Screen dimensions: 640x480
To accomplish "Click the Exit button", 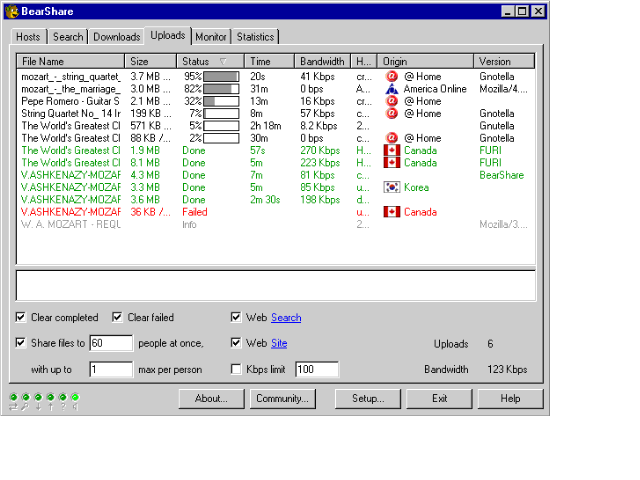I will [440, 398].
